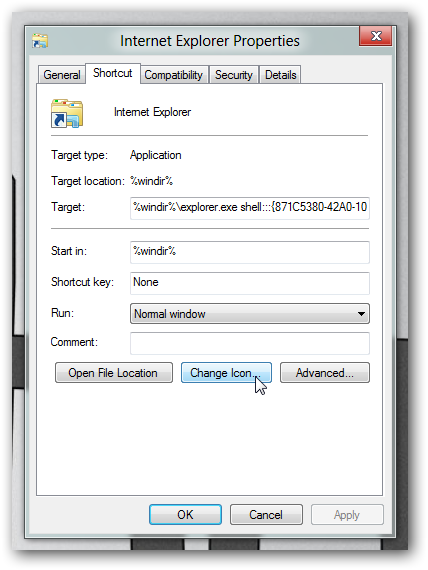This screenshot has width=428, height=570.
Task: Go to the Security tab
Action: [233, 75]
